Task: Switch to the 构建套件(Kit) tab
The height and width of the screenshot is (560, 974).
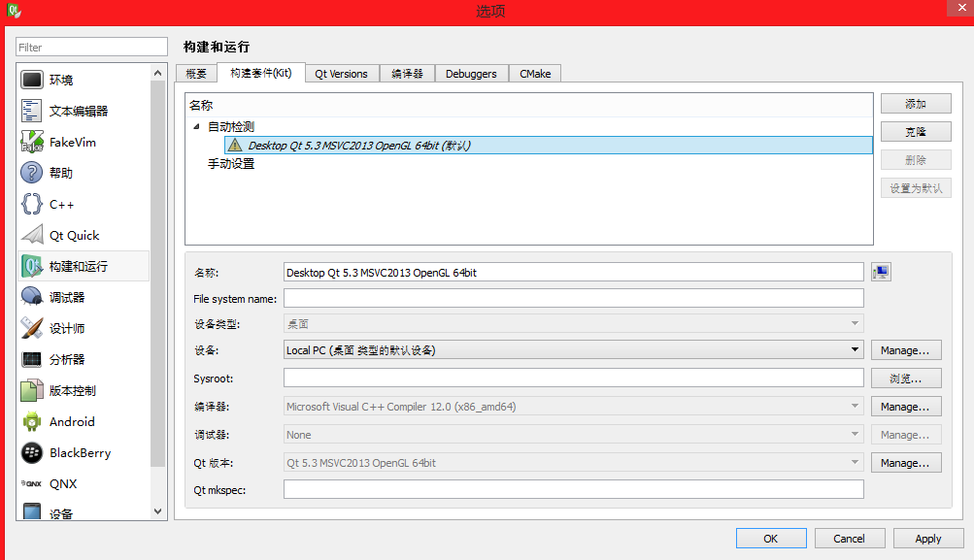Action: click(261, 73)
